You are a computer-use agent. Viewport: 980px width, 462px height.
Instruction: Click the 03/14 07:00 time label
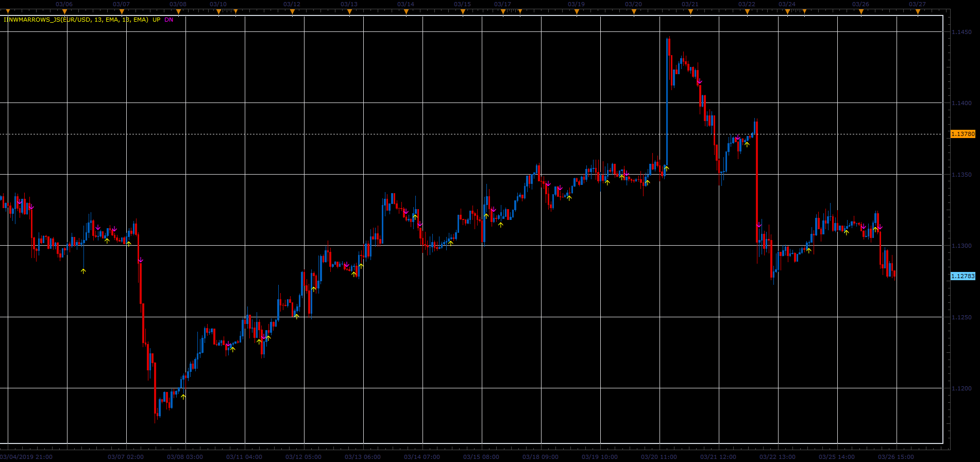(422, 457)
